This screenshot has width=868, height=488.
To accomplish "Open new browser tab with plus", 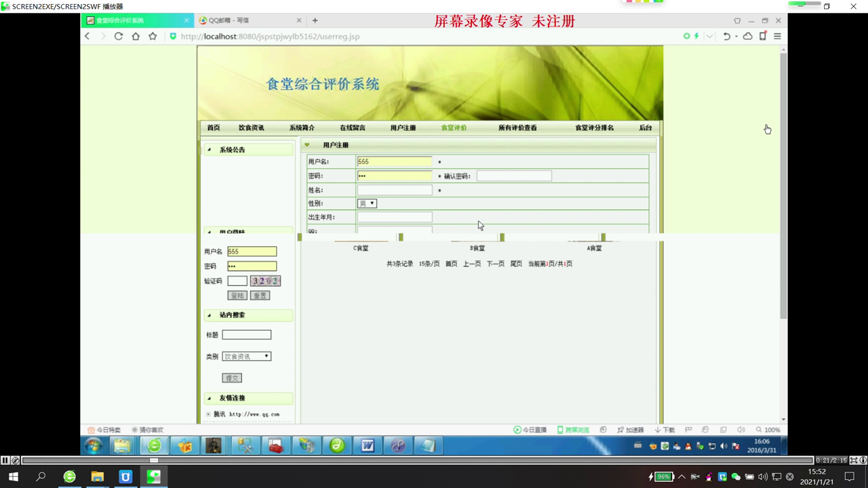I will pyautogui.click(x=315, y=20).
